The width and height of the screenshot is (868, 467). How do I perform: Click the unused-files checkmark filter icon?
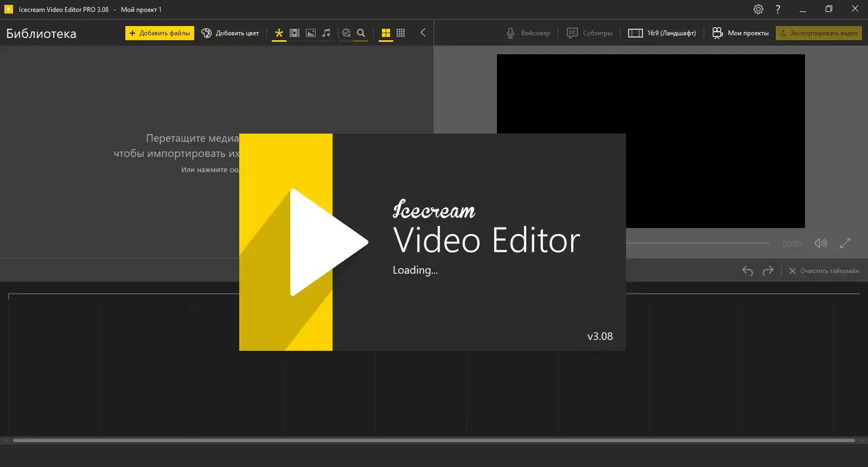coord(347,33)
